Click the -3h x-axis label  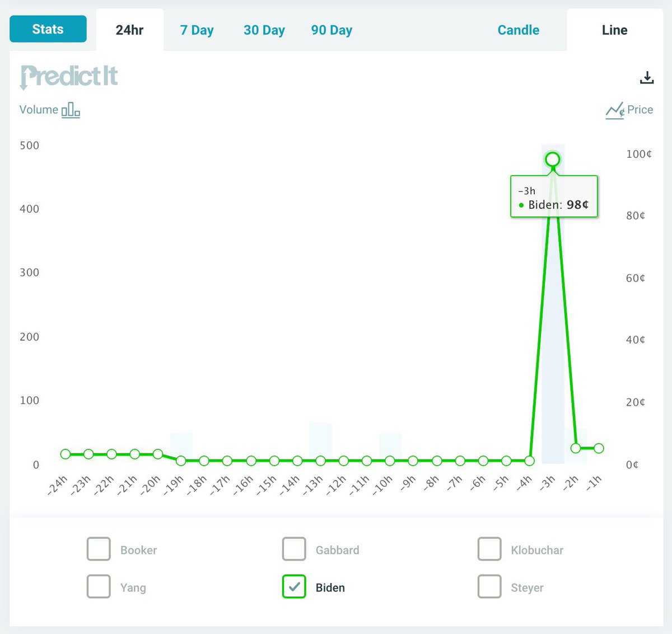547,482
